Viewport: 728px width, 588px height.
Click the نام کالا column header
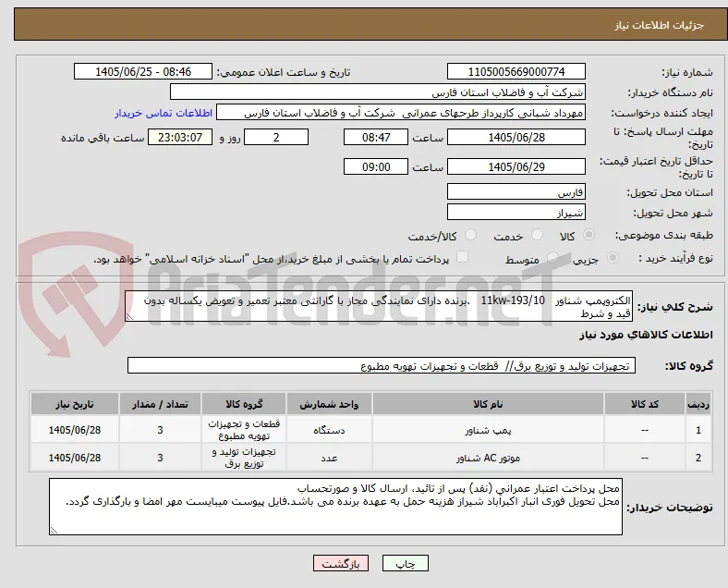(x=488, y=404)
